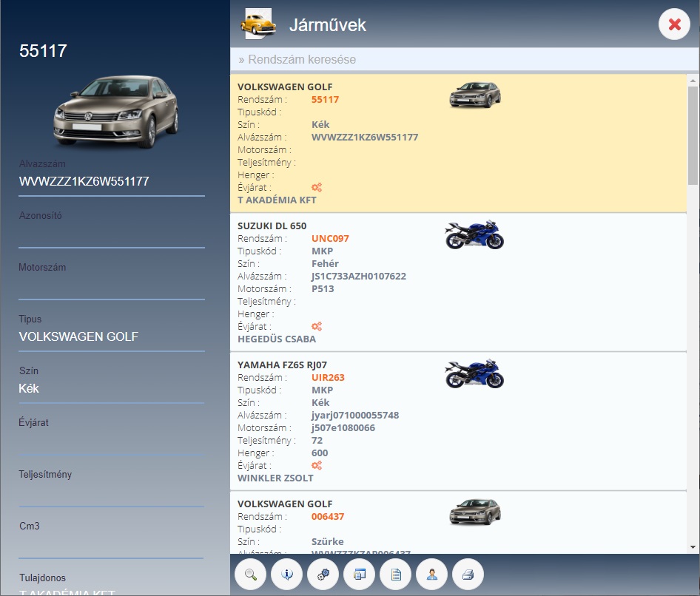This screenshot has width=700, height=596.
Task: Select license plate 55117 in the list
Action: click(325, 100)
